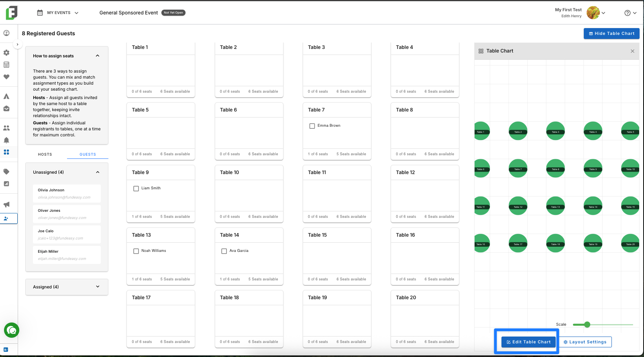Viewport: 644px width, 357px height.
Task: Open the green chat support bubble
Action: [x=12, y=330]
